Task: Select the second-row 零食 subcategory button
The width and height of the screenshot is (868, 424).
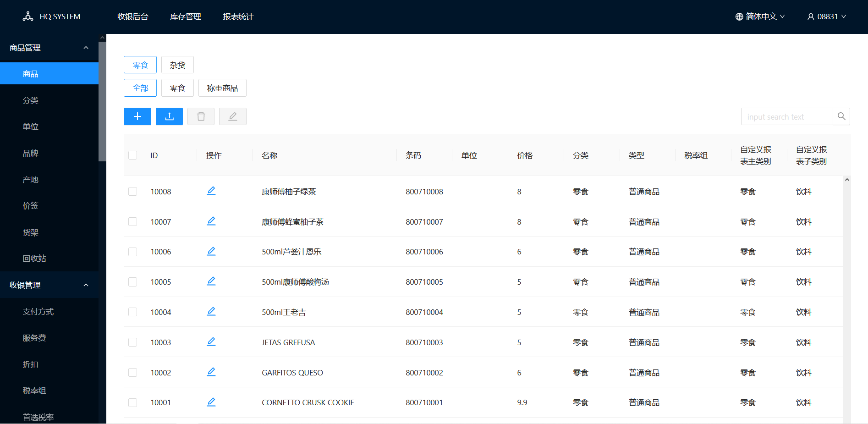Action: point(177,88)
